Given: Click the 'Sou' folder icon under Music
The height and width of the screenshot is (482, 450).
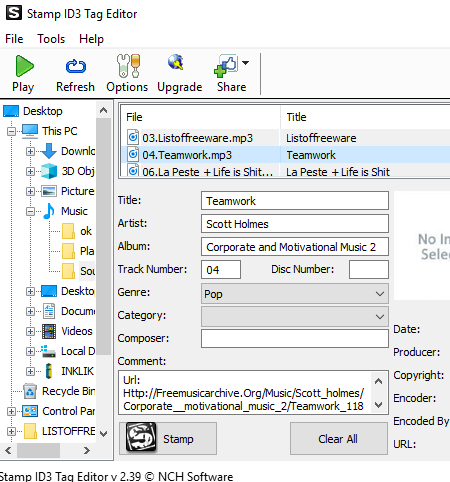Looking at the screenshot, I should [68, 271].
